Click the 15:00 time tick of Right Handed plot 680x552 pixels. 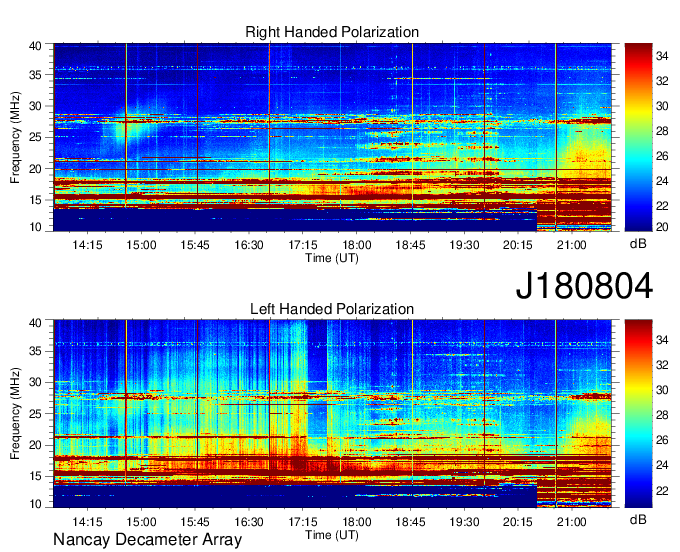point(141,245)
